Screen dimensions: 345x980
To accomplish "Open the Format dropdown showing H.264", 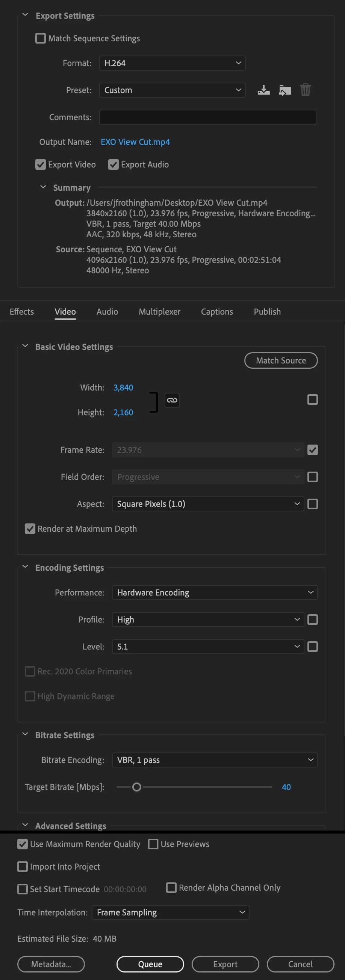I will [172, 63].
